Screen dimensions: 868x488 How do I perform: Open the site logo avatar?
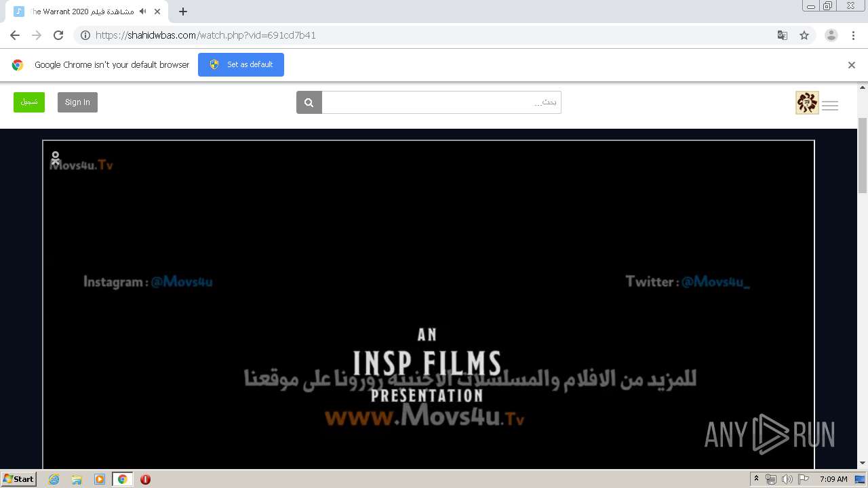807,102
